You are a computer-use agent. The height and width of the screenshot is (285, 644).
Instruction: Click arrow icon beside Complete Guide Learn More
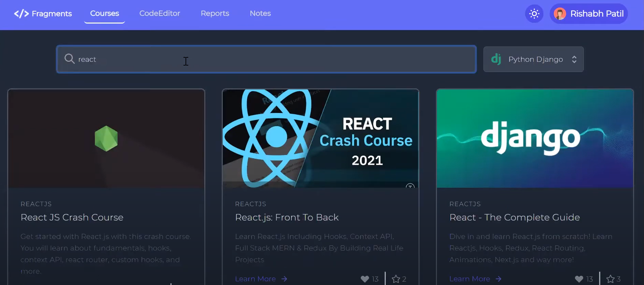[498, 279]
